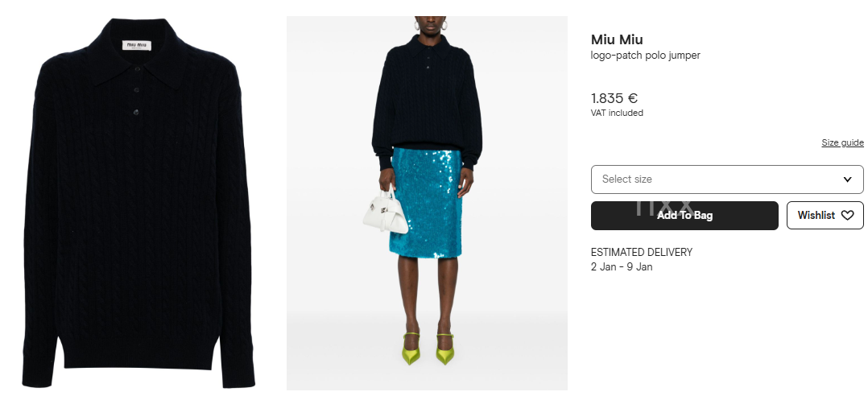Click the blue sequin skirt on model
868x396 pixels.
(426, 202)
